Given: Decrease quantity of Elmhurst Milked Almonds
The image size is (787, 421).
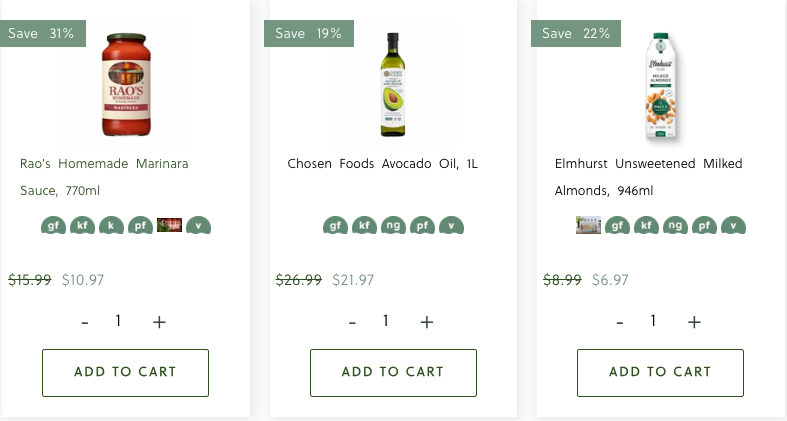Looking at the screenshot, I should 620,322.
